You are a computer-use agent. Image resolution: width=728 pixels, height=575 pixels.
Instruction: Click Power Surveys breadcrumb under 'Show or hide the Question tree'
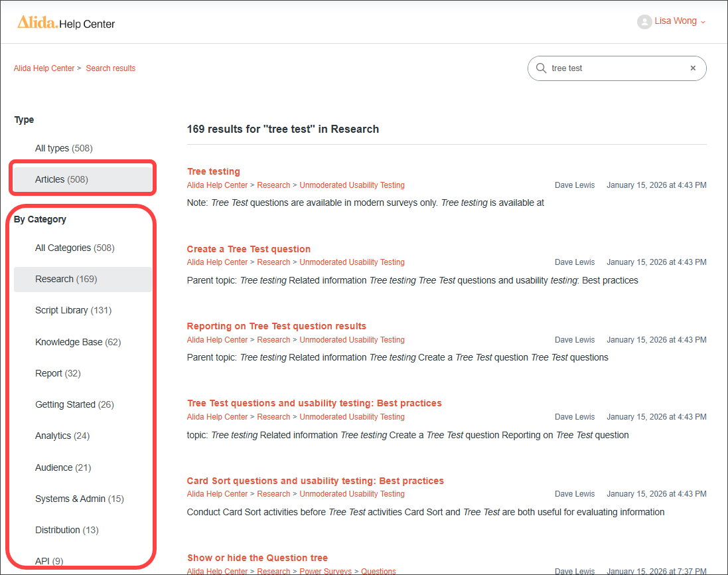pos(325,571)
